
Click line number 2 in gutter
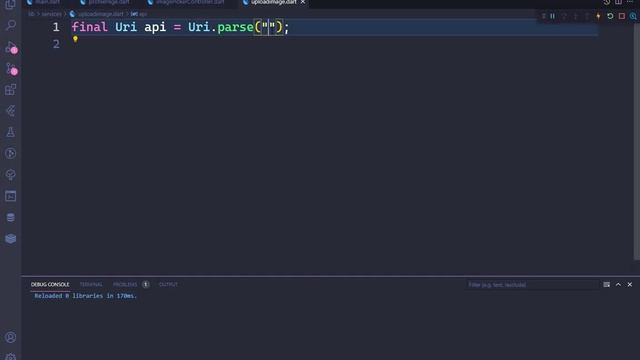click(56, 44)
